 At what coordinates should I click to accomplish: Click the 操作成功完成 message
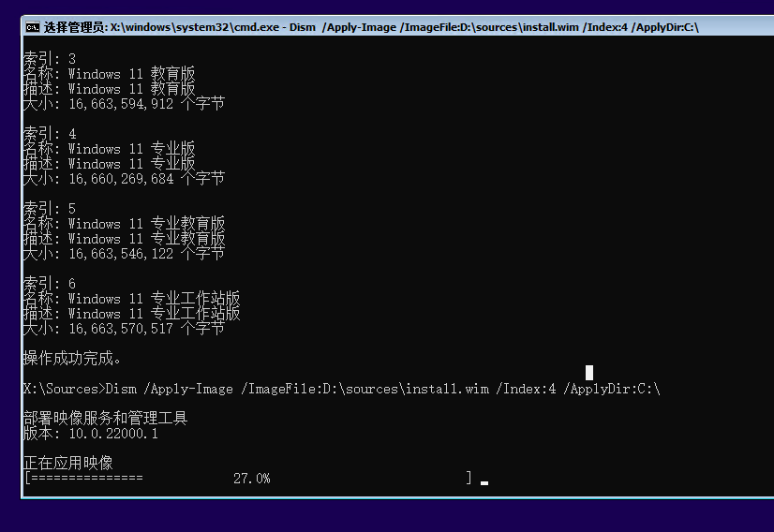click(71, 359)
